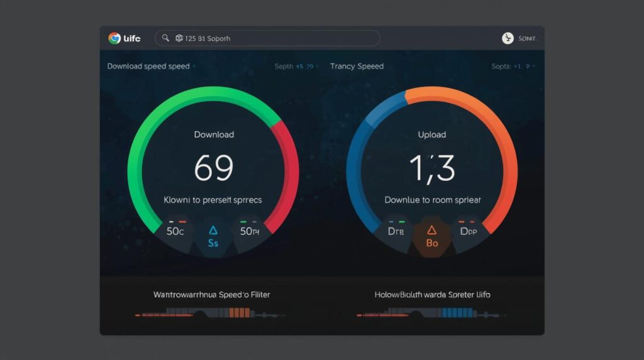
Task: Click the Upload 1,3 gauge readout
Action: coord(431,168)
